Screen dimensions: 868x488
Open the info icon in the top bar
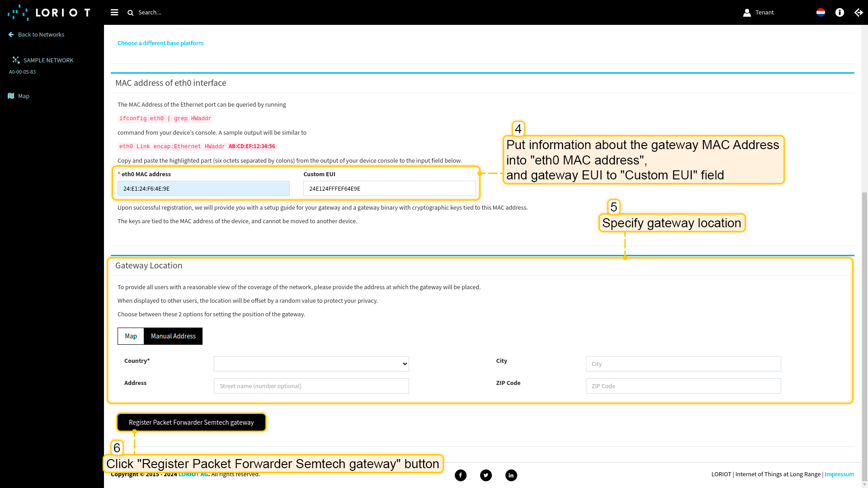[x=840, y=12]
